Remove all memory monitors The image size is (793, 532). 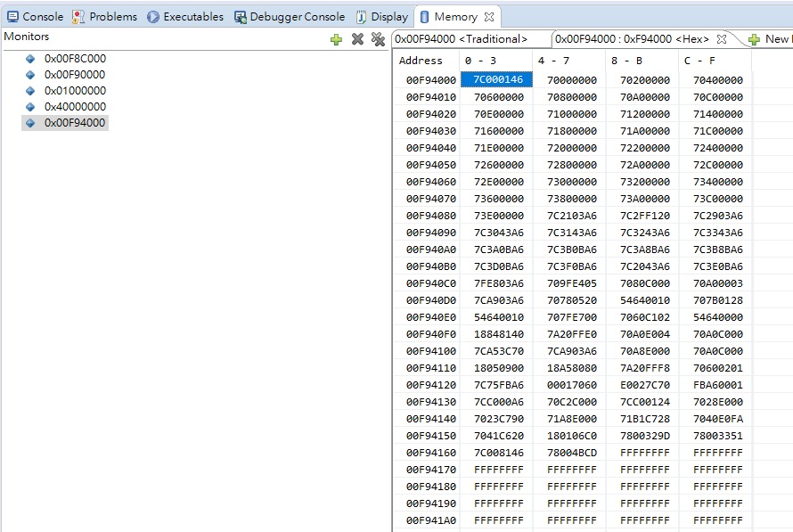pyautogui.click(x=379, y=39)
